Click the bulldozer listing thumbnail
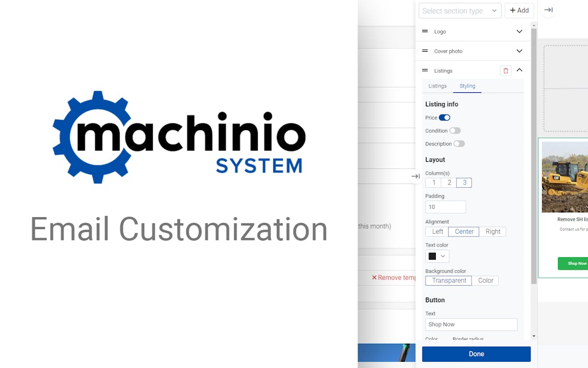Screen dimensions: 588x368 tap(565, 177)
